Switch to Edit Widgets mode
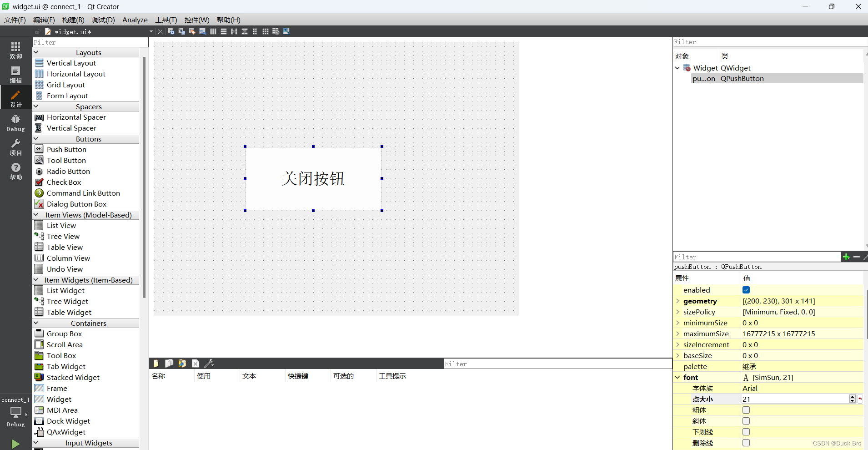Screen dimensions: 868x450 pyautogui.click(x=171, y=31)
